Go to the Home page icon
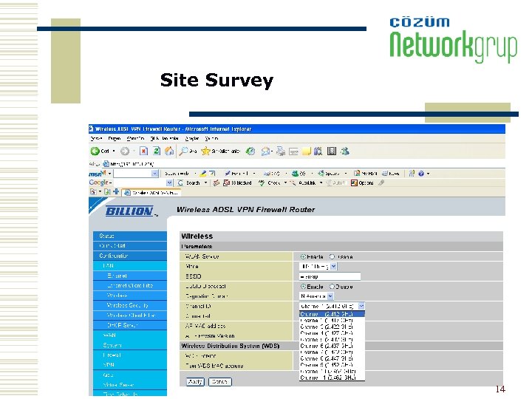Screen dimensions: 532x399 tap(169, 151)
